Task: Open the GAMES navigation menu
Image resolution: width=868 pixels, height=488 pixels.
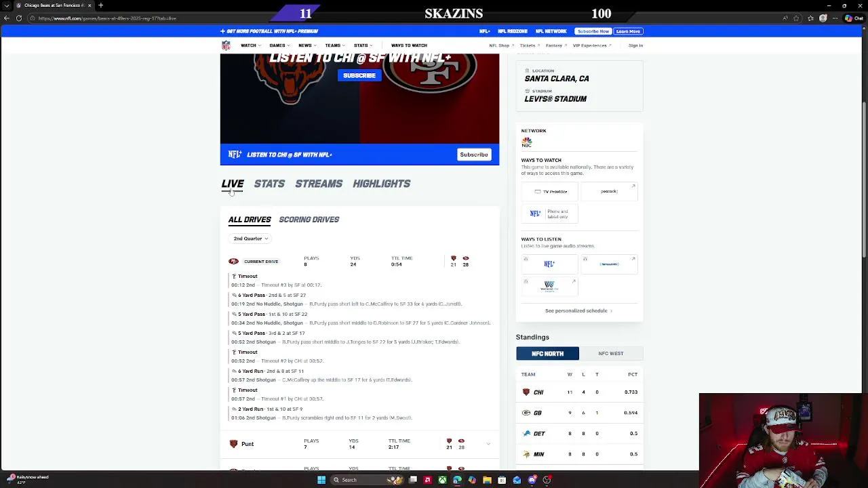Action: click(x=279, y=45)
